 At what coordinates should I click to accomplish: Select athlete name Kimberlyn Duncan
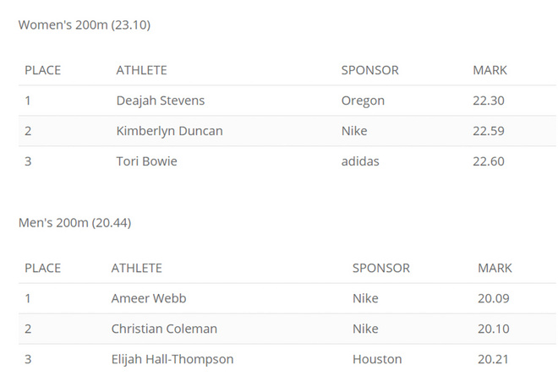tap(170, 131)
